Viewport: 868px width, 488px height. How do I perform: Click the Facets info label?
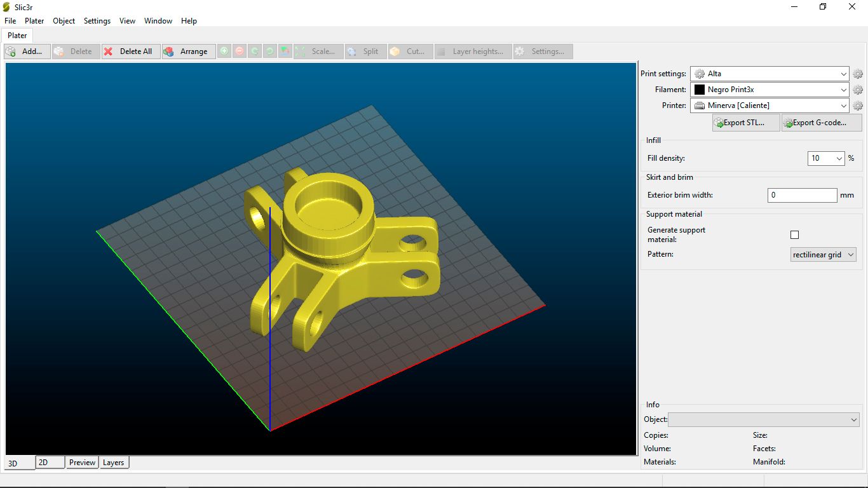[764, 449]
